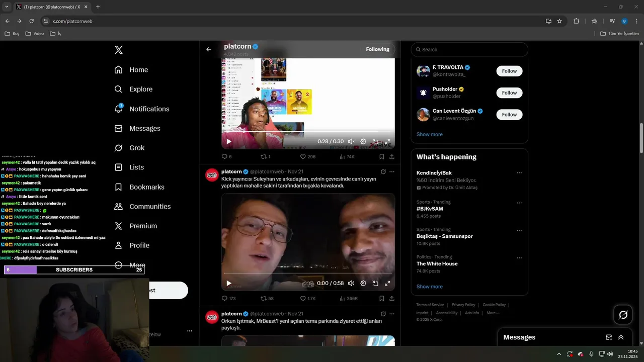Click the top video progress bar

coord(308,132)
